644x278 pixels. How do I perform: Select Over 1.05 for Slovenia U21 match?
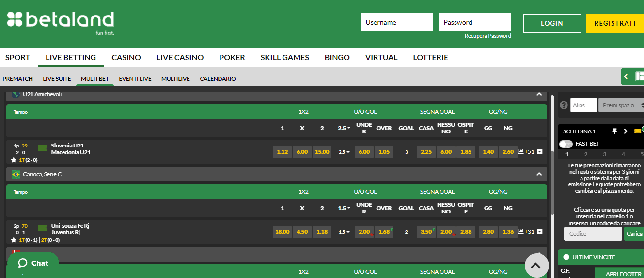[x=384, y=152]
